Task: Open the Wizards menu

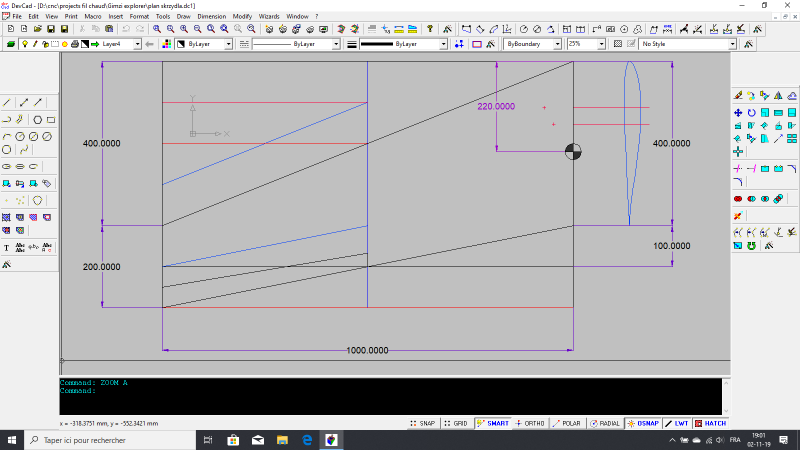Action: (x=269, y=17)
